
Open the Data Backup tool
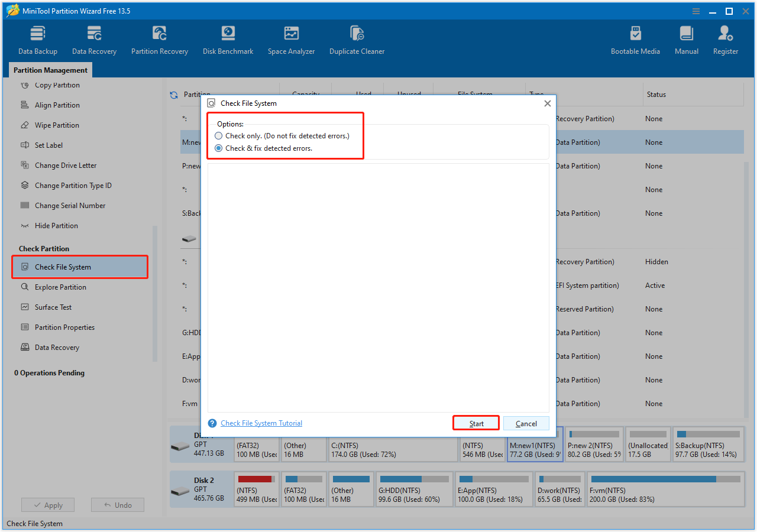coord(37,38)
